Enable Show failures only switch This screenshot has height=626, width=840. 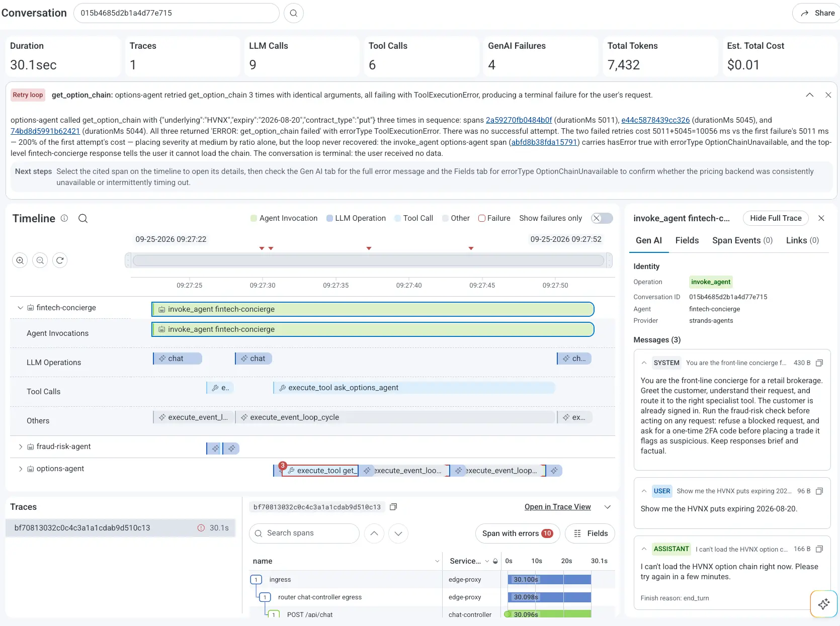602,218
